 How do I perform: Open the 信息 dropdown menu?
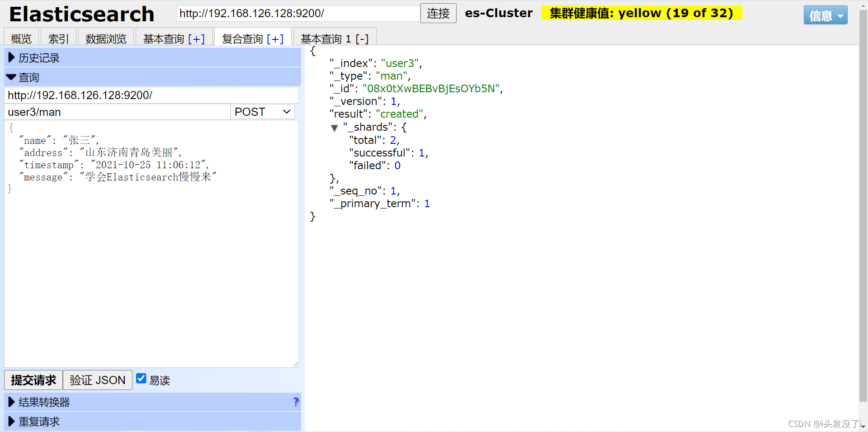point(826,15)
